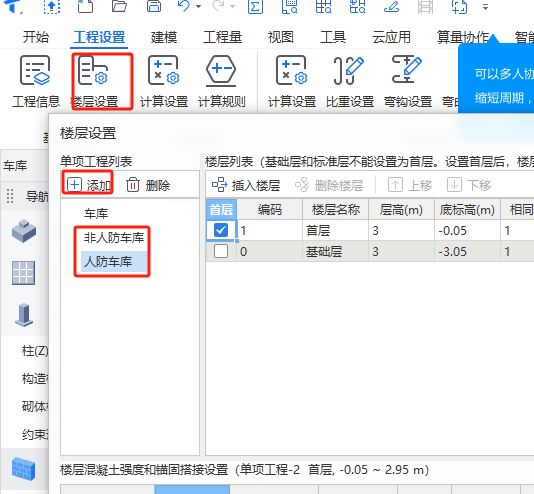This screenshot has width=534, height=494.
Task: Click 首层 column header
Action: 221,209
